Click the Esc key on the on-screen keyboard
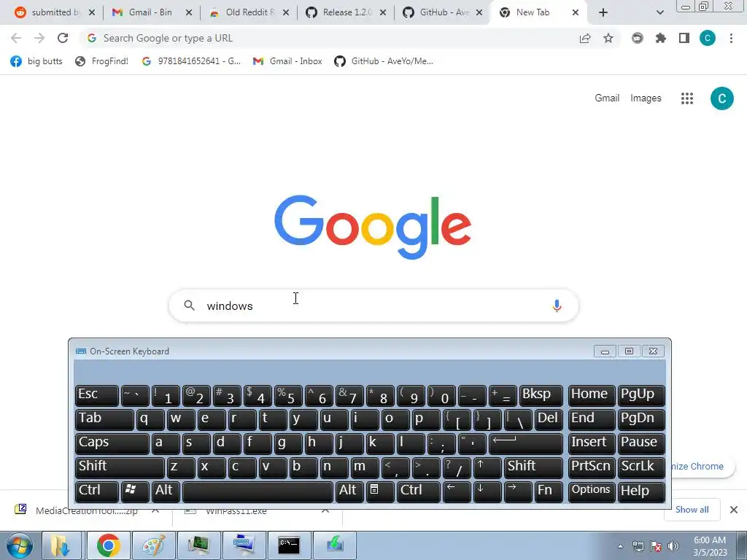 97,395
